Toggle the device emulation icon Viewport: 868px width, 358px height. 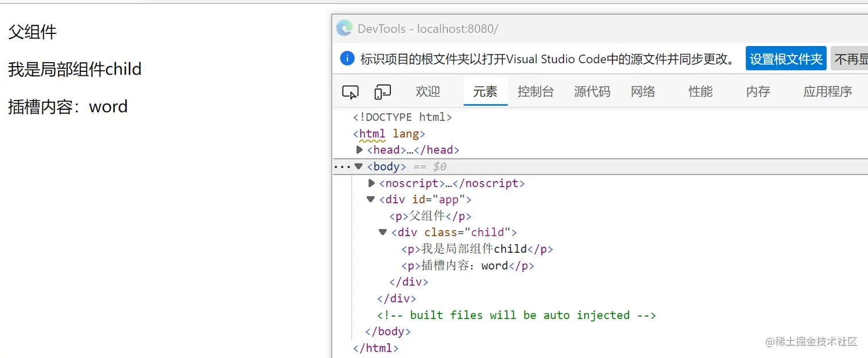[382, 91]
